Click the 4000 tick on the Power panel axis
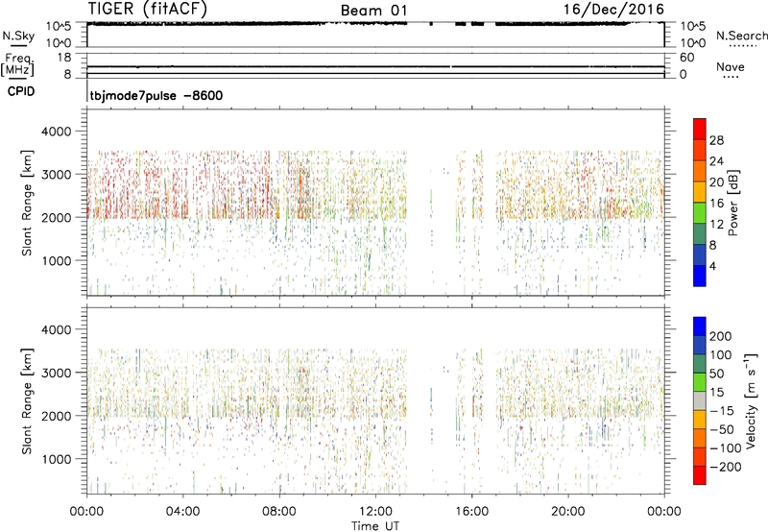Viewport: 768px width, 532px height. (56, 132)
